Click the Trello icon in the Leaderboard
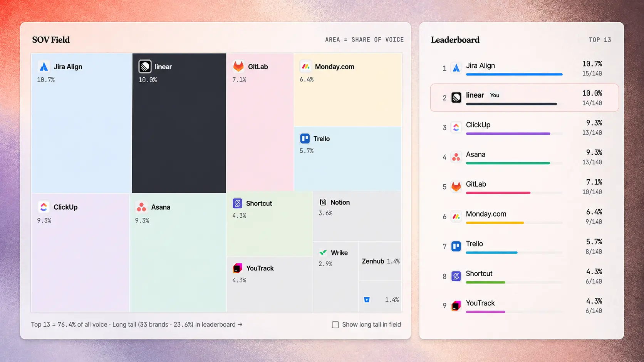 click(456, 246)
